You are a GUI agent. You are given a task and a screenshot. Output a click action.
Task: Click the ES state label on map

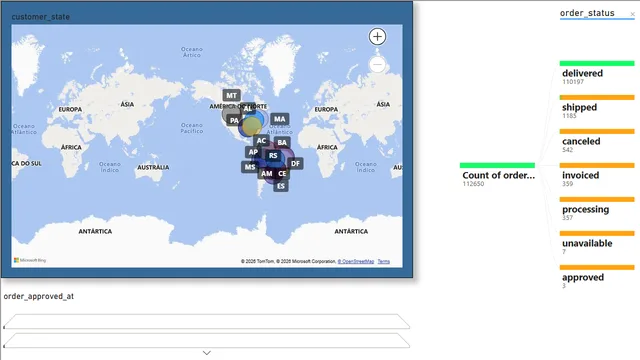point(281,186)
